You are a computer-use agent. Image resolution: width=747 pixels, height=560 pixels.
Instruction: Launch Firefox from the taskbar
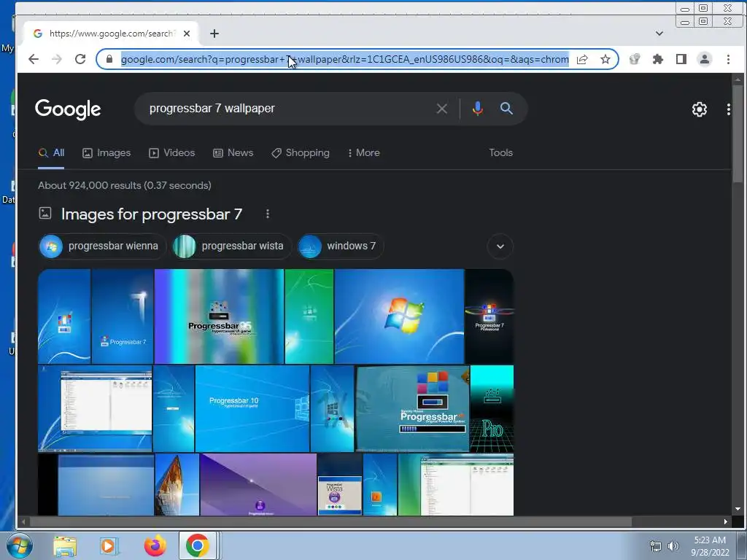pos(155,546)
